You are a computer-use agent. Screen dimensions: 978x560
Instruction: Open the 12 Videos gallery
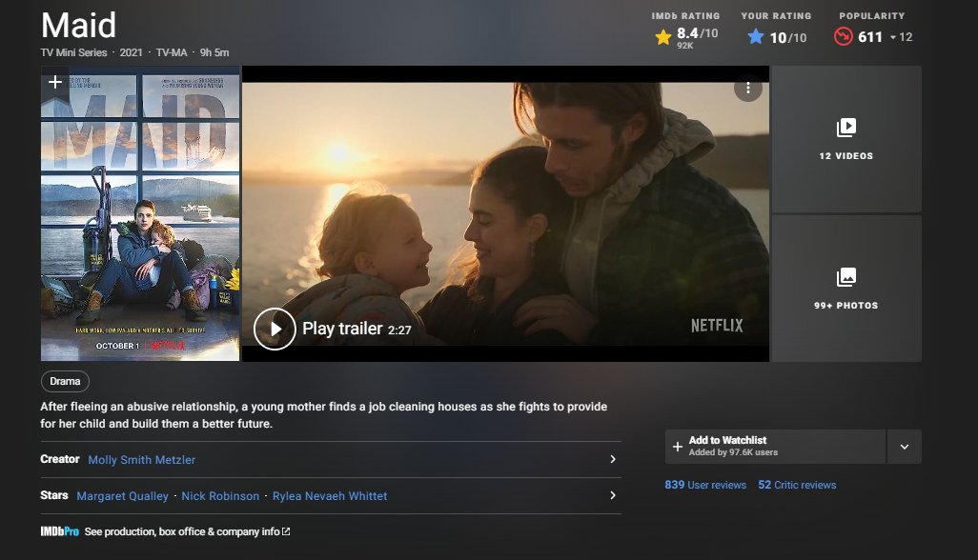pyautogui.click(x=846, y=140)
